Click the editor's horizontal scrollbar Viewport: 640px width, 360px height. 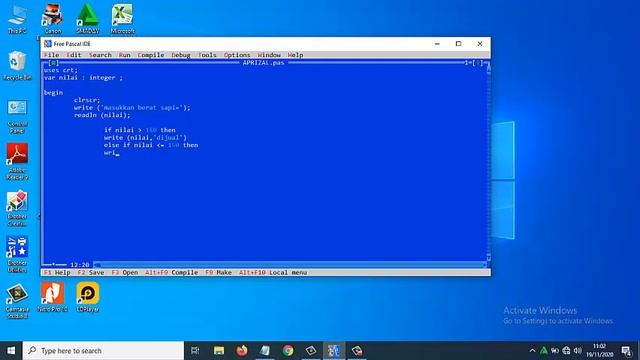click(290, 264)
